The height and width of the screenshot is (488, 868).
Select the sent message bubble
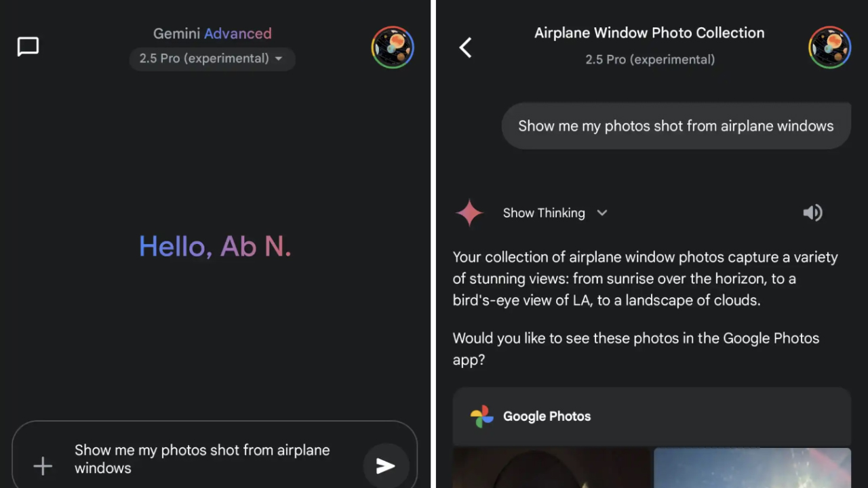675,126
